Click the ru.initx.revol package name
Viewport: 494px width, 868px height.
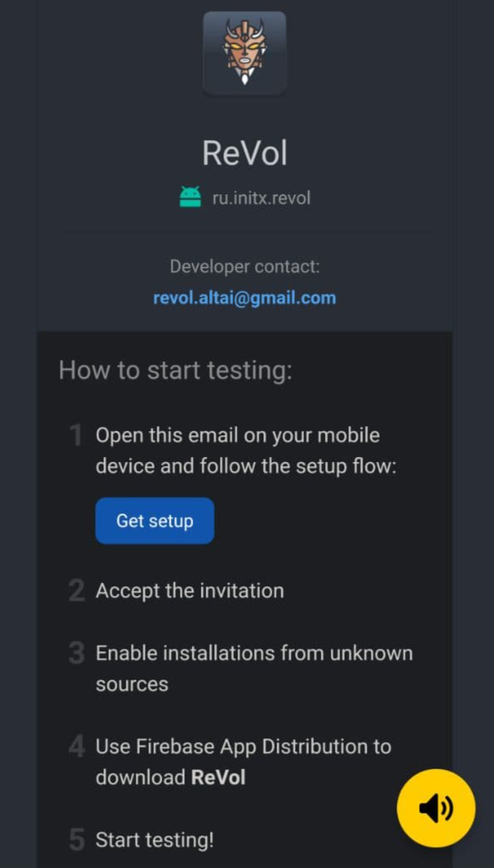pyautogui.click(x=261, y=198)
